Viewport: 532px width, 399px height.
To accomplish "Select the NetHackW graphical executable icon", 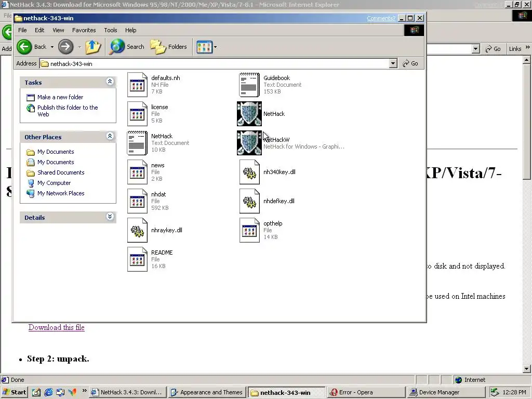I will [x=249, y=143].
